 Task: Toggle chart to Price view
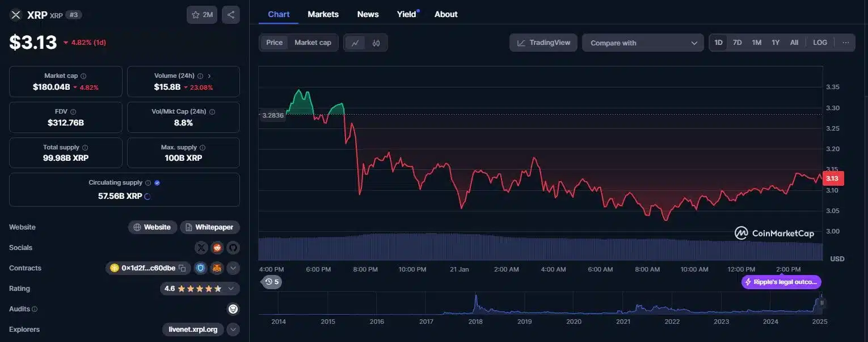[274, 43]
